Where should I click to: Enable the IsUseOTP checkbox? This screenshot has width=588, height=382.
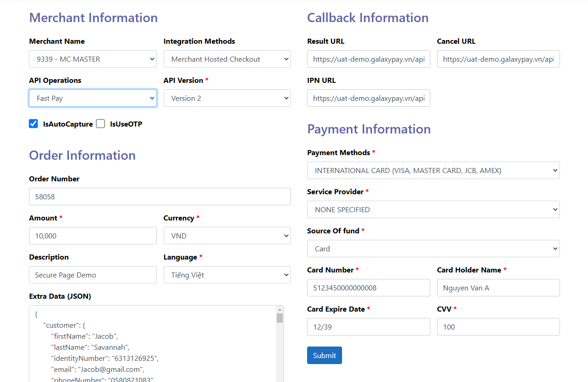click(x=101, y=124)
